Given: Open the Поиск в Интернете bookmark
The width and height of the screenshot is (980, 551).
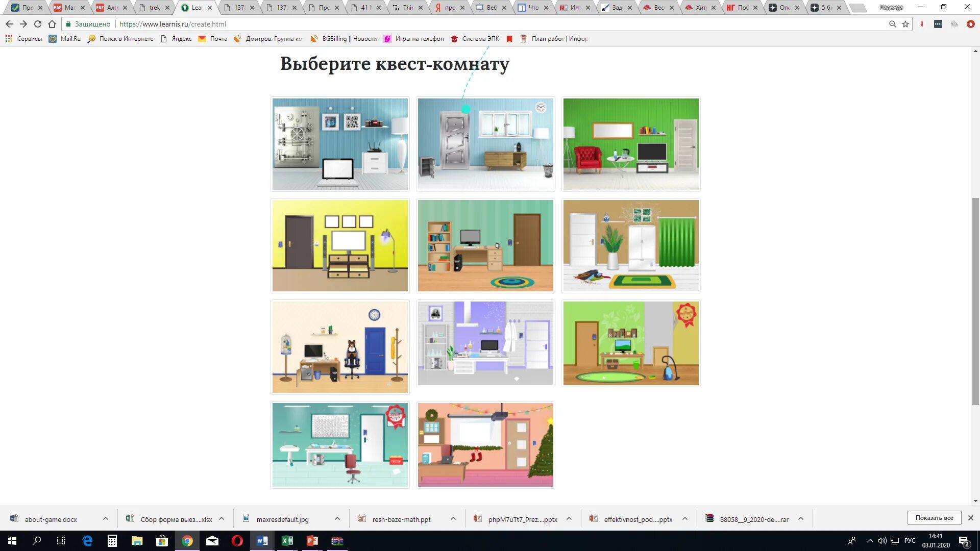Looking at the screenshot, I should [120, 39].
